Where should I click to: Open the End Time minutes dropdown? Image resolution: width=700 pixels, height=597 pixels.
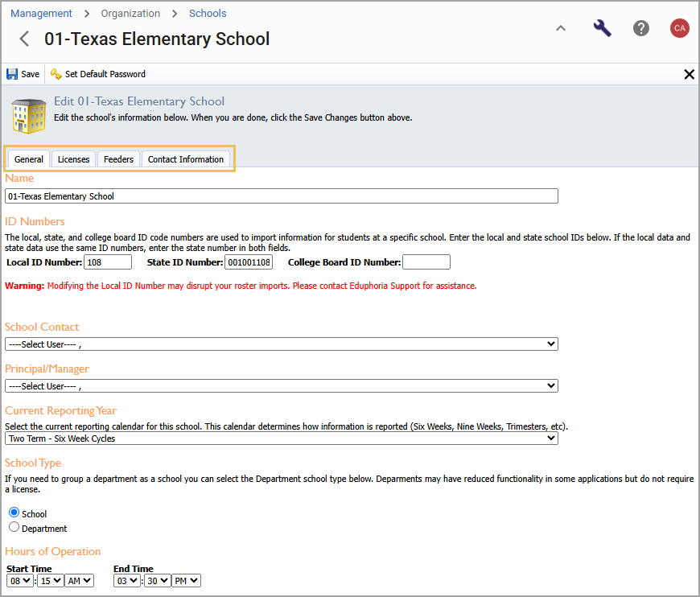158,580
